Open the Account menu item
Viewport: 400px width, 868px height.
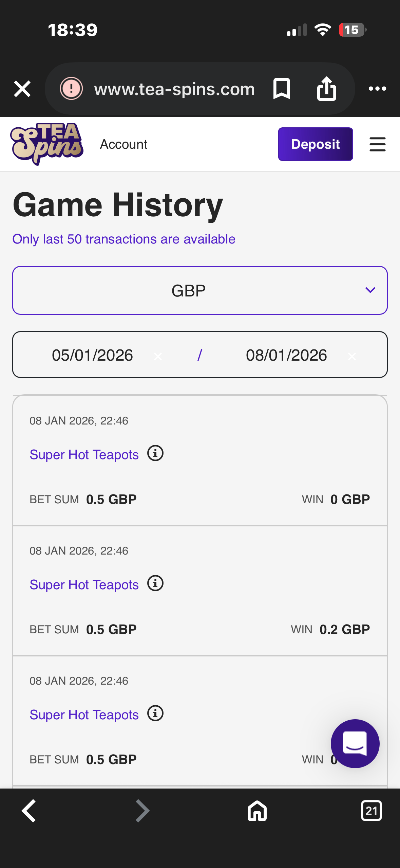click(123, 144)
